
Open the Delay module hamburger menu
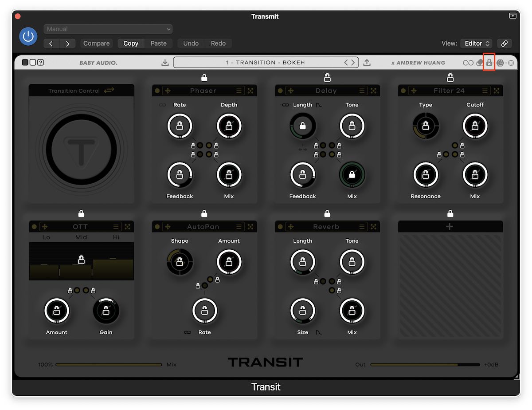(x=362, y=91)
